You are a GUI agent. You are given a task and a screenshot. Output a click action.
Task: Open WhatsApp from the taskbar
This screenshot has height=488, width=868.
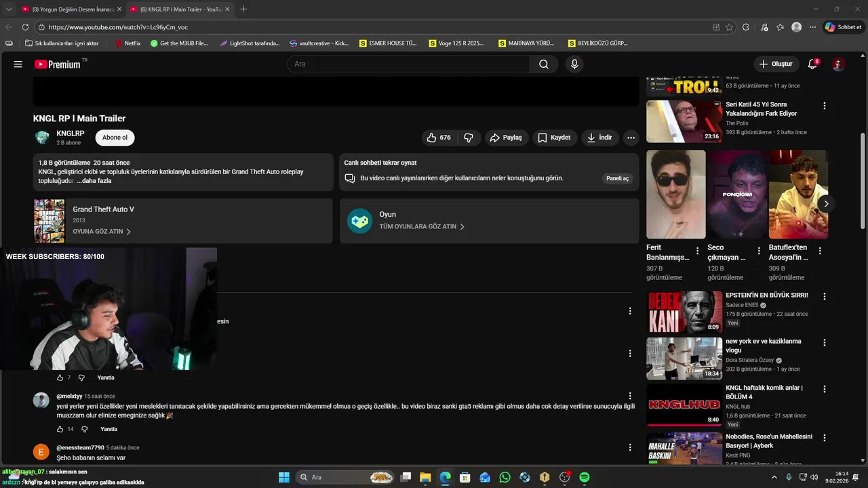coord(505,477)
